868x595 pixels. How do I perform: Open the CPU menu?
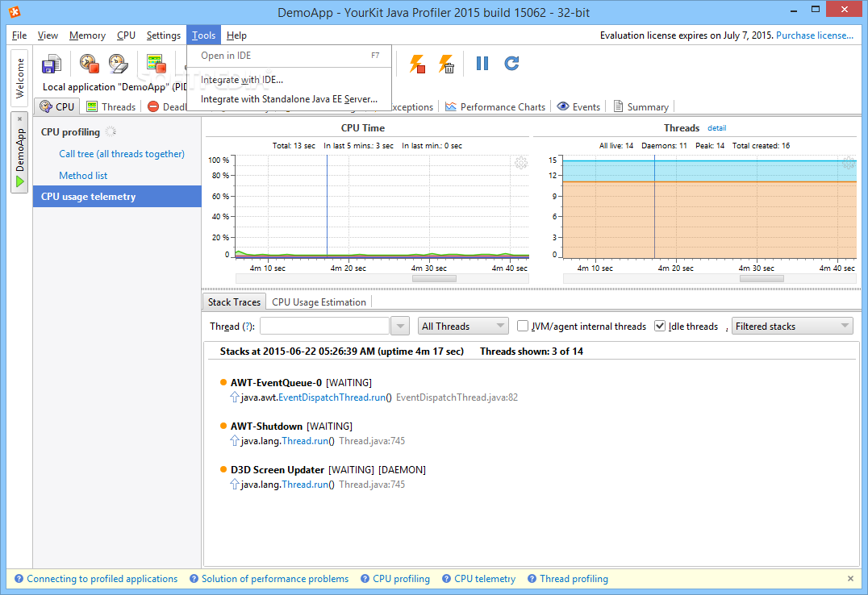click(x=126, y=35)
